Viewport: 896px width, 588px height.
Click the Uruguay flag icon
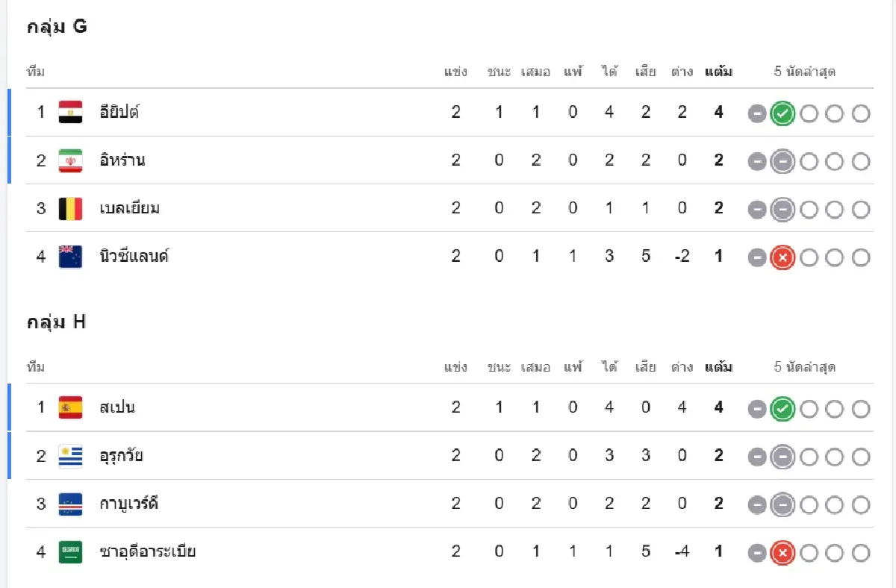[70, 456]
